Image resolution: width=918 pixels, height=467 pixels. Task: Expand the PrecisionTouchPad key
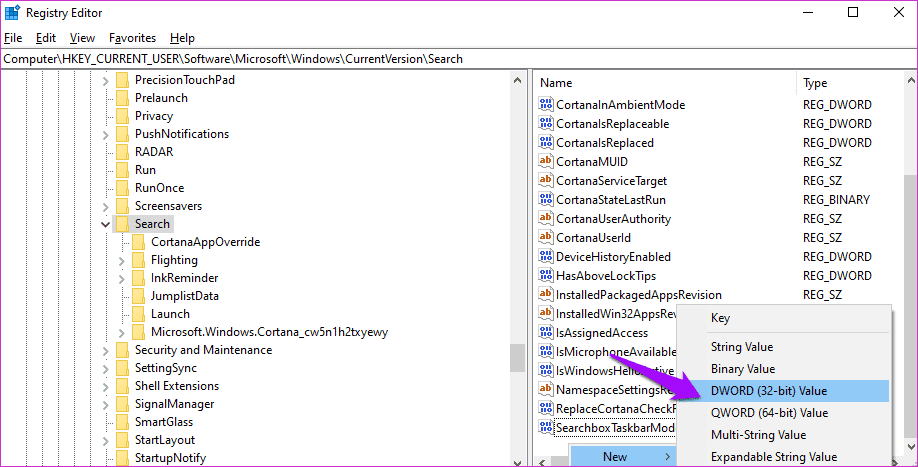(105, 81)
